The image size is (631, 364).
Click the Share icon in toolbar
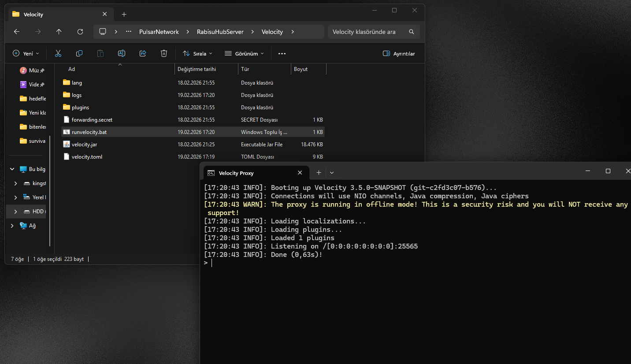pyautogui.click(x=143, y=53)
